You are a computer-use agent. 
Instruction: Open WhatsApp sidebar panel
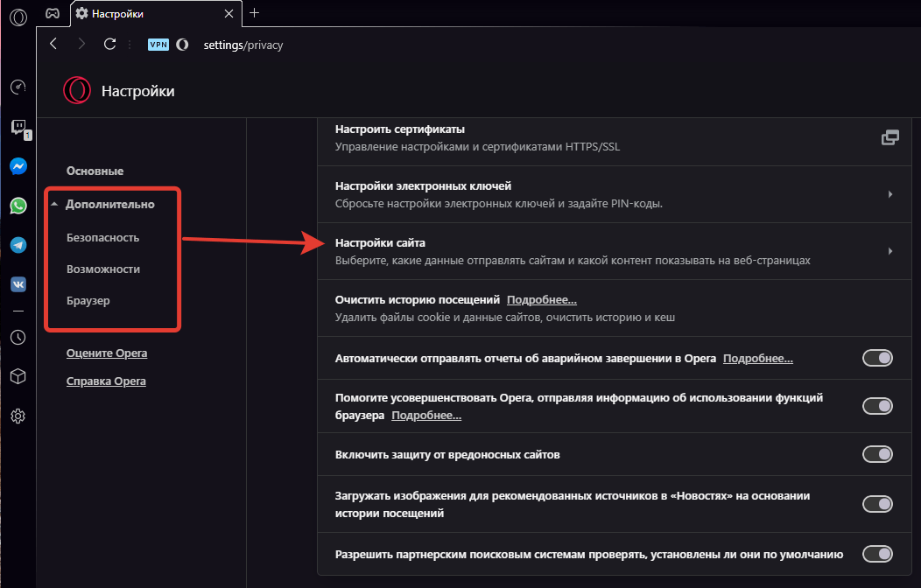(18, 206)
